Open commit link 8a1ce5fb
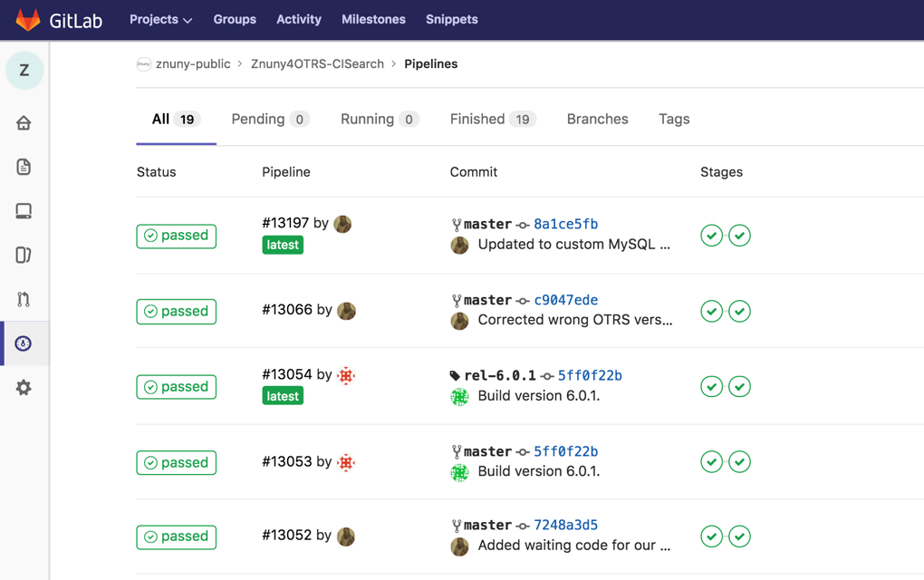The width and height of the screenshot is (924, 580). click(x=565, y=224)
